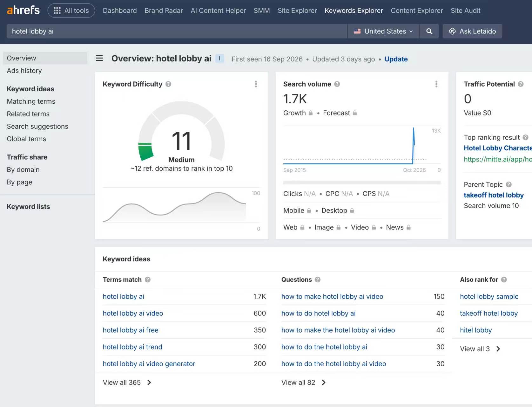Click Traffic Potential help icon

[521, 84]
